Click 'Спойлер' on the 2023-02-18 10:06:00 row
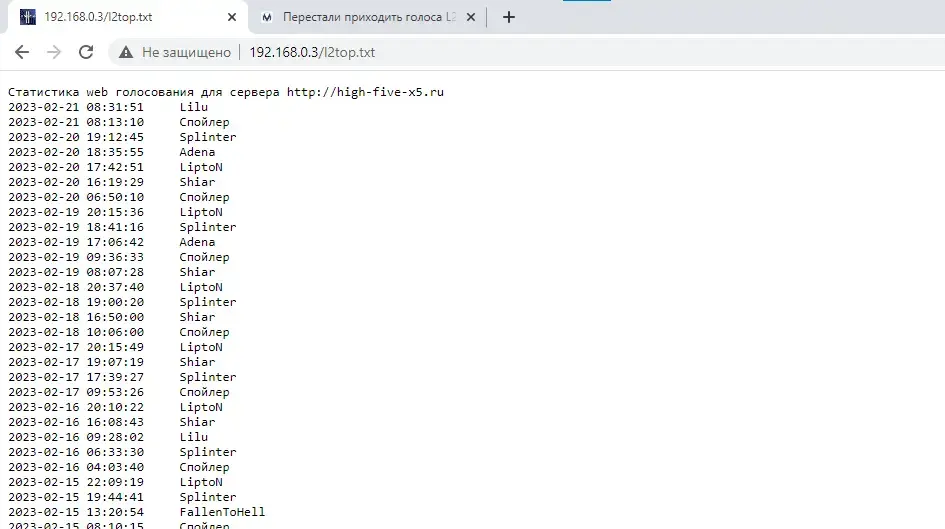 click(204, 333)
